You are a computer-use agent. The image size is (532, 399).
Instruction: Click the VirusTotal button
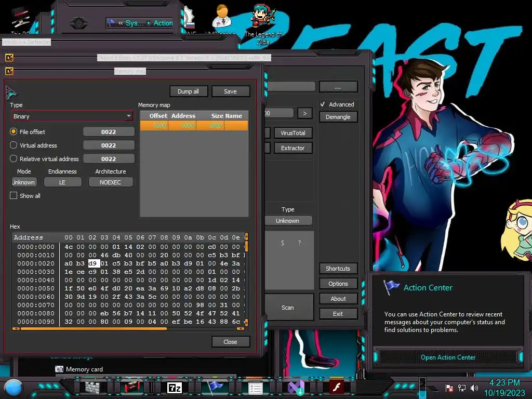[x=293, y=133]
